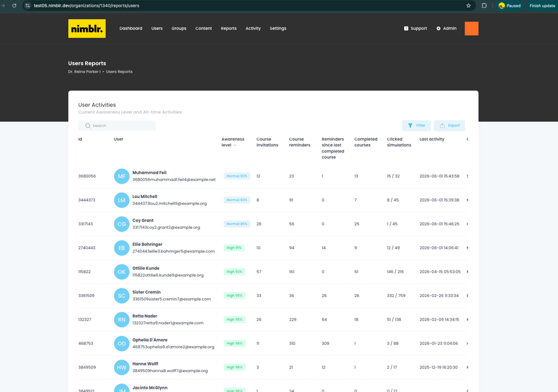Click last activity 2026-01-23 11:04:06
Viewport: 558px width, 392px height.
point(439,343)
